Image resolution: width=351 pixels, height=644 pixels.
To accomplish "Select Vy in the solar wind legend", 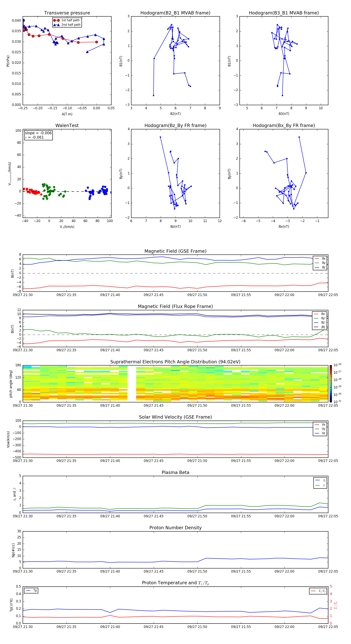I will [320, 429].
